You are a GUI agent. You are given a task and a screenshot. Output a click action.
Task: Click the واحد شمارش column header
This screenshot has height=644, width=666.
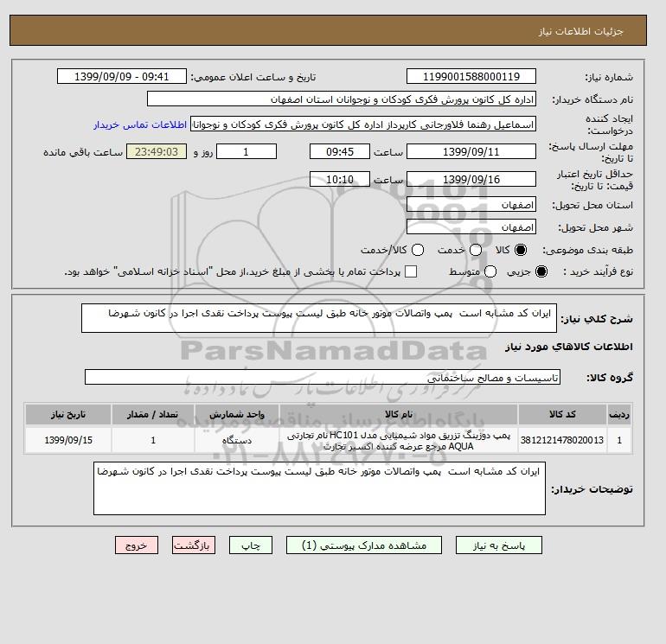(x=237, y=414)
